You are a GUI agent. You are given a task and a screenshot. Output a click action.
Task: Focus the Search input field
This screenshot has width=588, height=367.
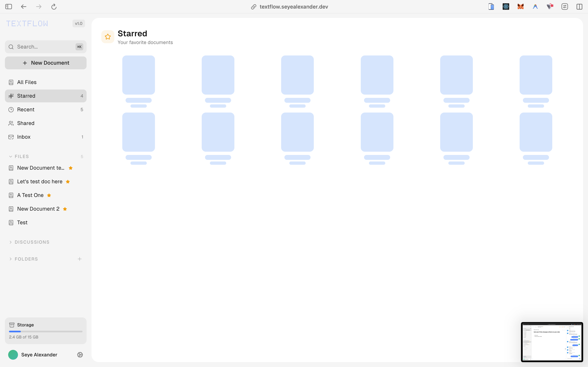pos(44,47)
